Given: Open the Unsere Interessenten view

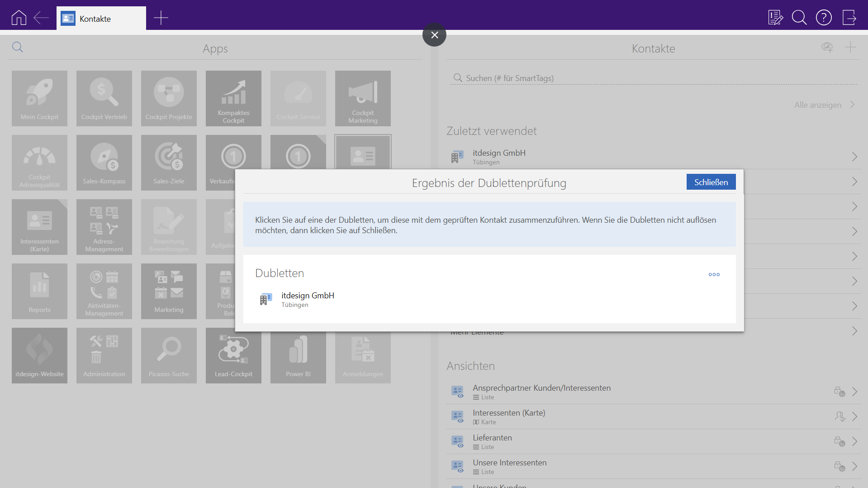Looking at the screenshot, I should click(x=654, y=466).
